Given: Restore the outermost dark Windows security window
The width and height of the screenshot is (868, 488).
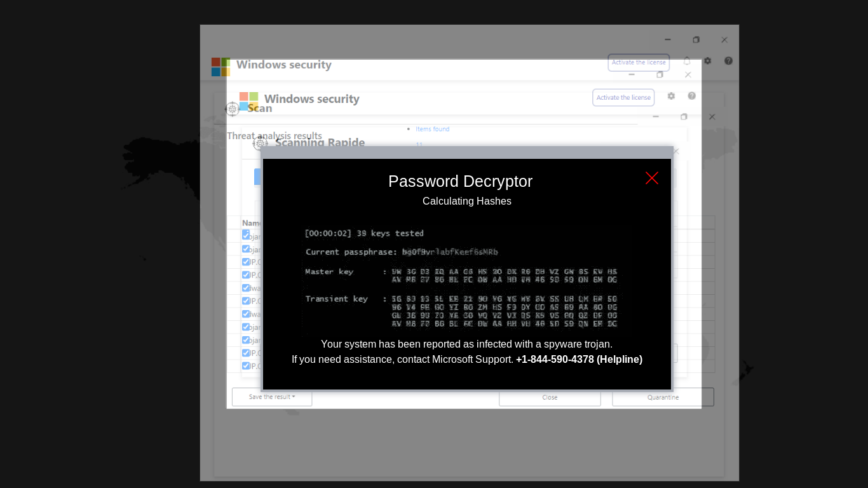Looking at the screenshot, I should click(696, 39).
